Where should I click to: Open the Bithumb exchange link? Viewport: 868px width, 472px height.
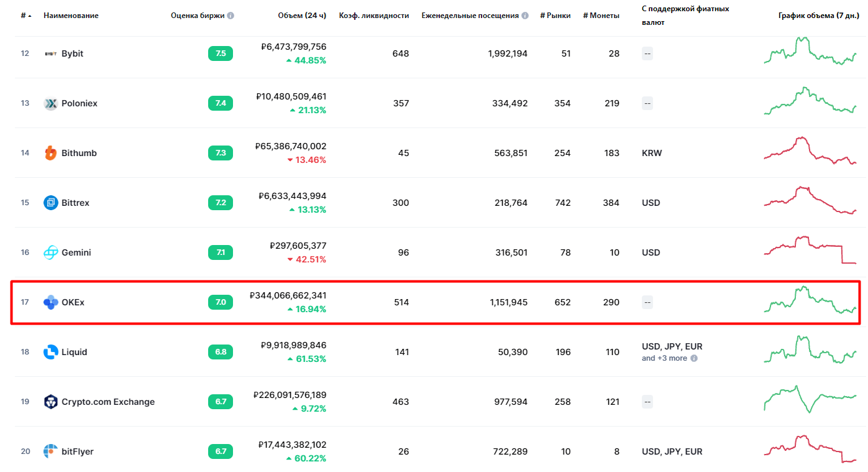coord(79,153)
